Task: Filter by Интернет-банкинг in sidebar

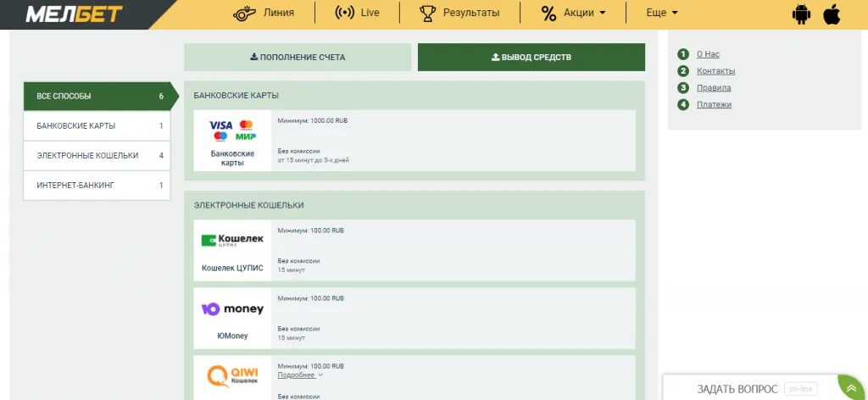Action: pyautogui.click(x=97, y=186)
